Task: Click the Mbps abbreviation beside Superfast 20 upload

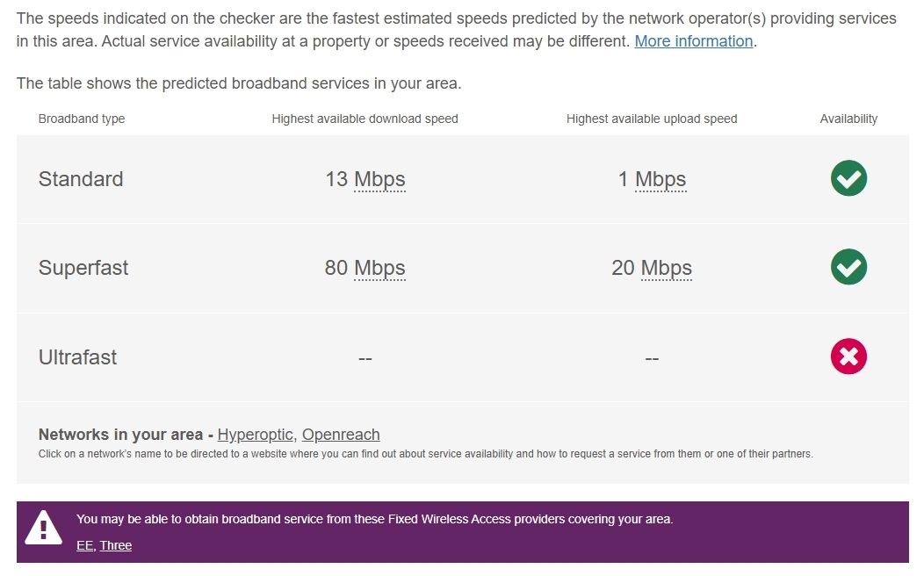Action: pos(666,268)
